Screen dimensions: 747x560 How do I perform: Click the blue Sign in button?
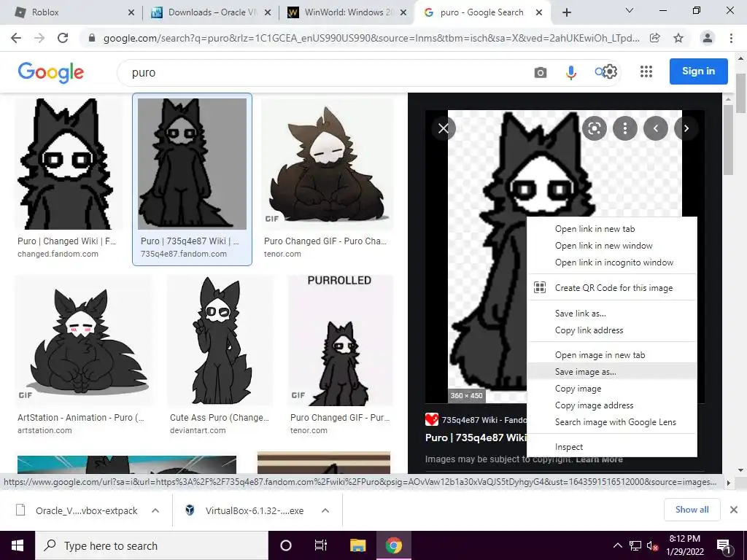[698, 71]
